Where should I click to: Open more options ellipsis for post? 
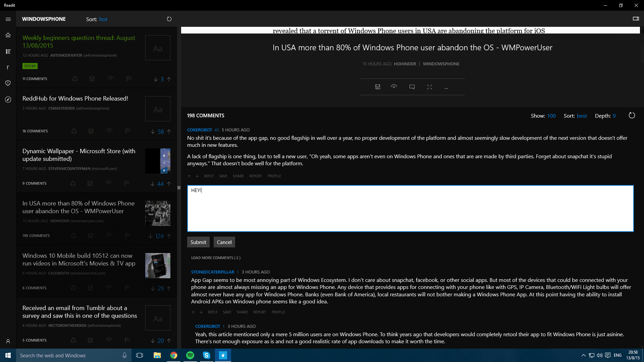pos(446,88)
